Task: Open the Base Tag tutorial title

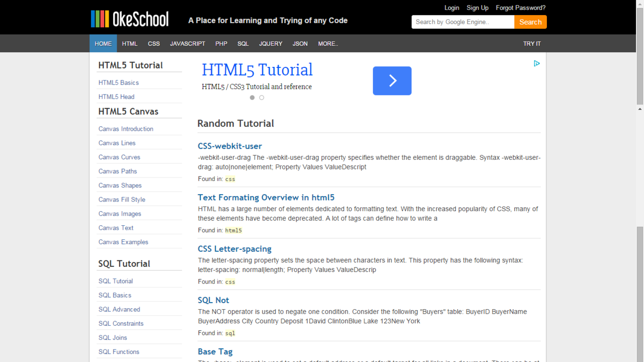Action: (215, 351)
